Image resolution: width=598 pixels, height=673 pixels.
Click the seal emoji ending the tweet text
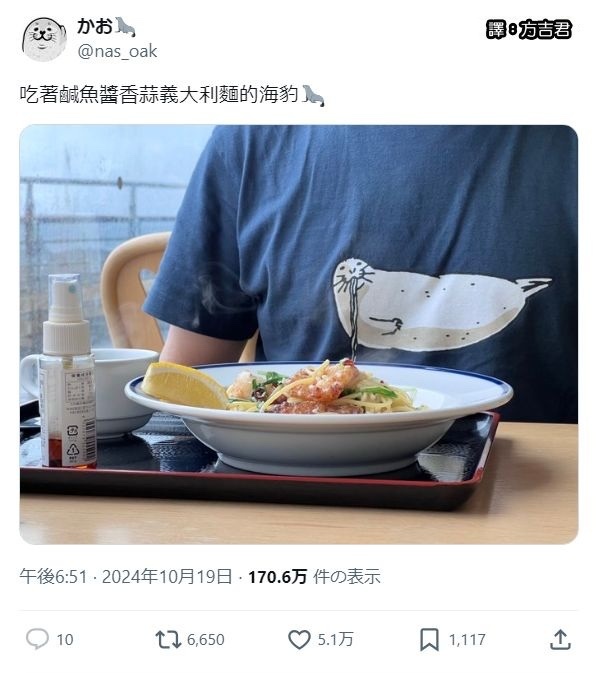[313, 95]
